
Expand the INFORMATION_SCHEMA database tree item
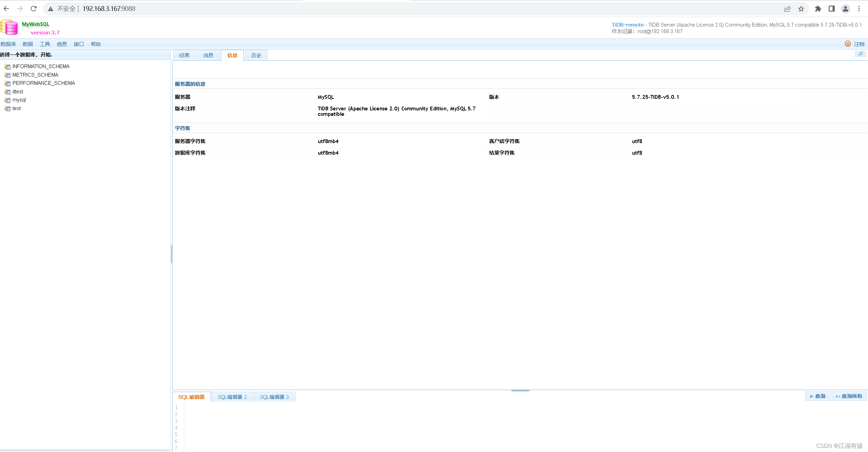point(41,66)
